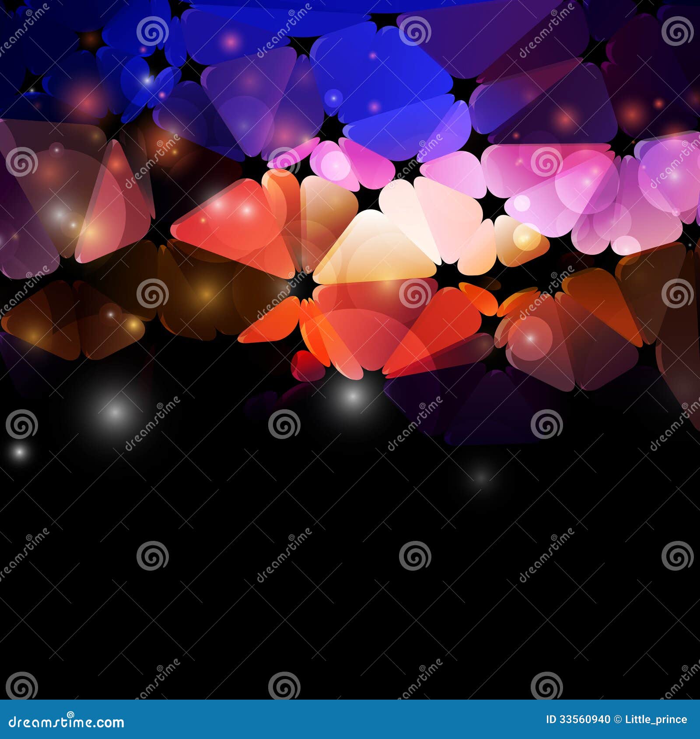700x739 pixels.
Task: Click the copyright symbol in the footer
Action: [x=617, y=719]
